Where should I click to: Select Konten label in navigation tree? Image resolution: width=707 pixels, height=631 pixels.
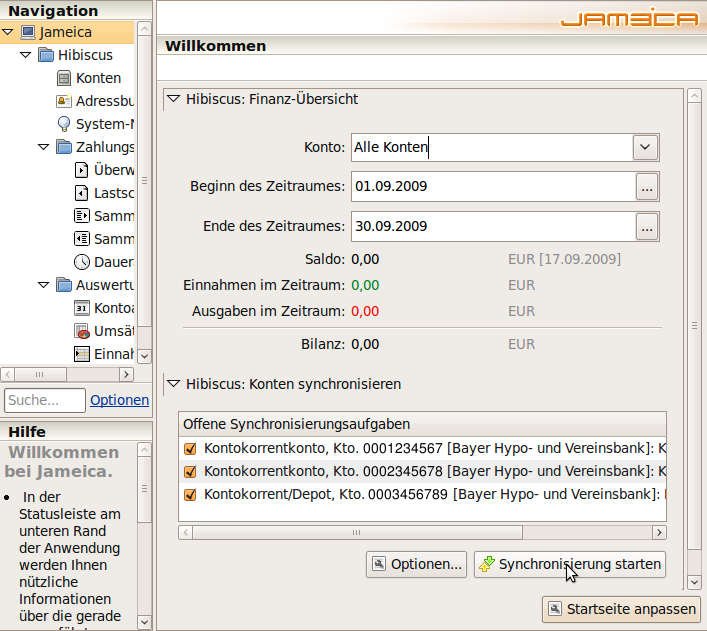(98, 78)
